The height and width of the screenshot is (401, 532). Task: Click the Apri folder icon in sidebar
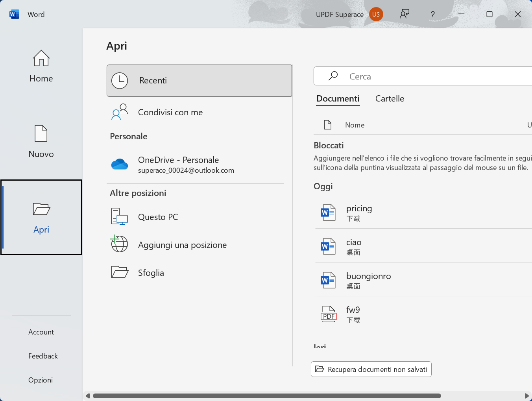(x=41, y=209)
